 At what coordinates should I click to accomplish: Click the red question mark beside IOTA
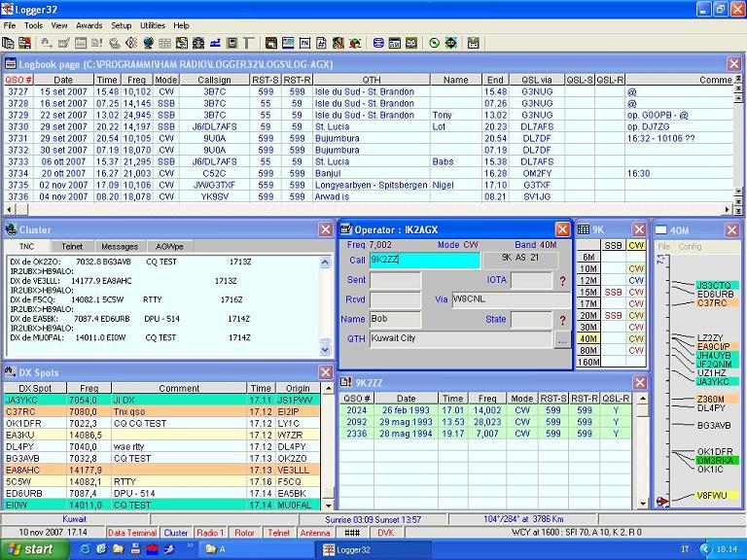(x=561, y=281)
